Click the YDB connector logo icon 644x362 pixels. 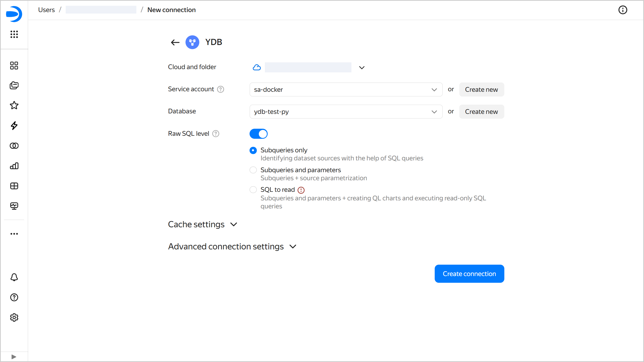point(192,42)
